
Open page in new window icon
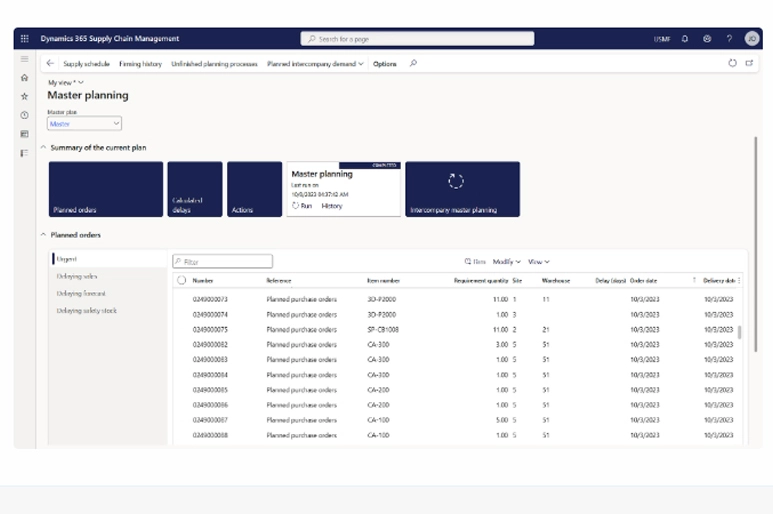pos(749,63)
